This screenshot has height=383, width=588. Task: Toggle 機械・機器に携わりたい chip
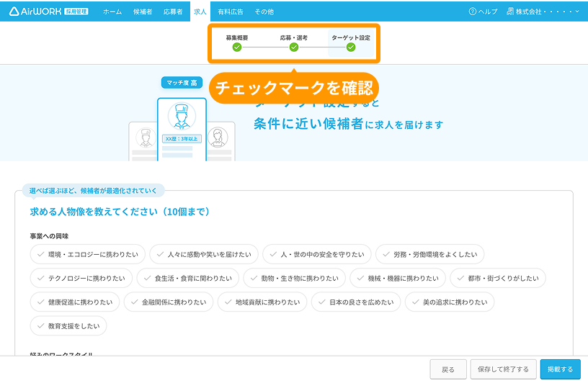pos(398,279)
